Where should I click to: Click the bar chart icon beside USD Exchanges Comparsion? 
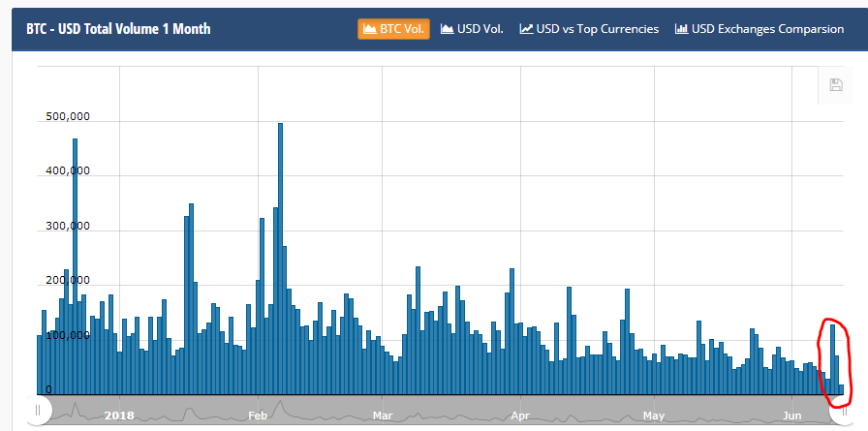coord(681,29)
